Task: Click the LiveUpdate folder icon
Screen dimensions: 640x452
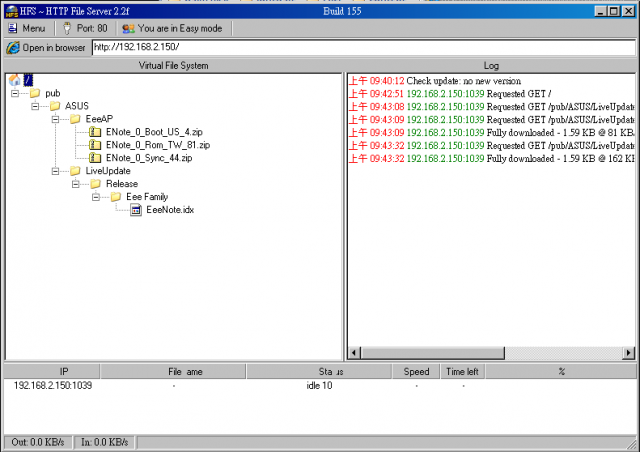Action: click(x=75, y=171)
